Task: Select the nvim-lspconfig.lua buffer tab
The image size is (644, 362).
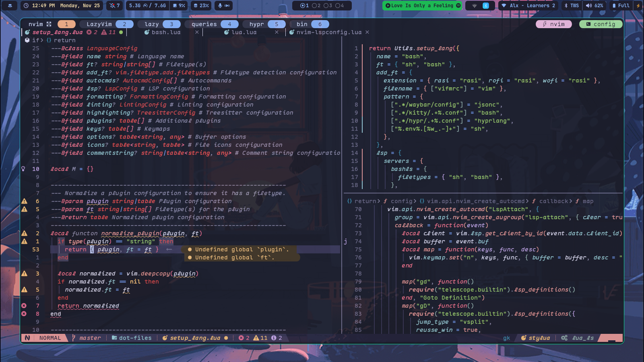Action: (x=329, y=32)
